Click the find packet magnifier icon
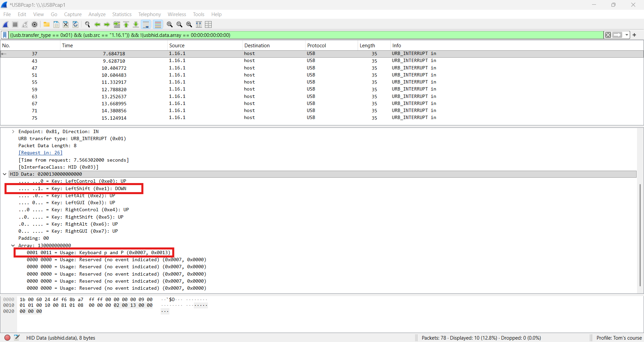Image resolution: width=644 pixels, height=342 pixels. point(88,24)
